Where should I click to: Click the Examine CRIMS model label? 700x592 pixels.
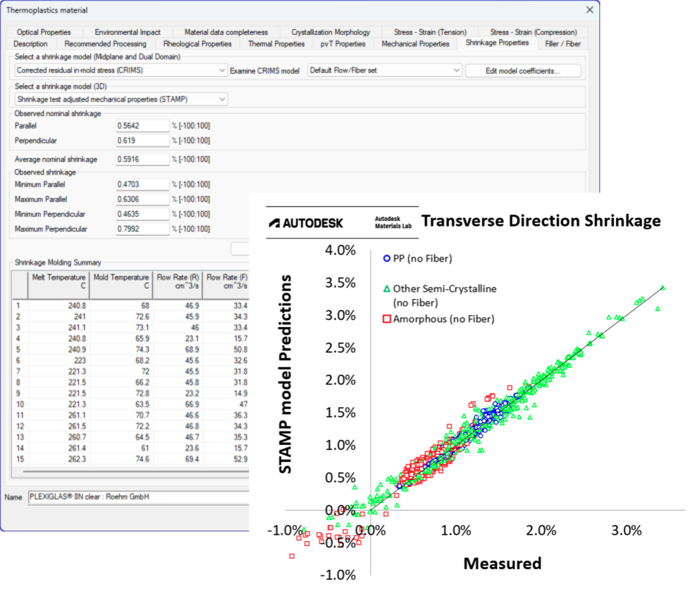click(264, 71)
